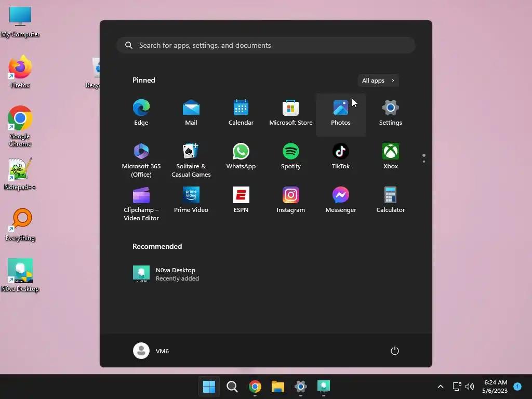Open the VM6 user account menu
532x399 pixels.
[x=151, y=351]
